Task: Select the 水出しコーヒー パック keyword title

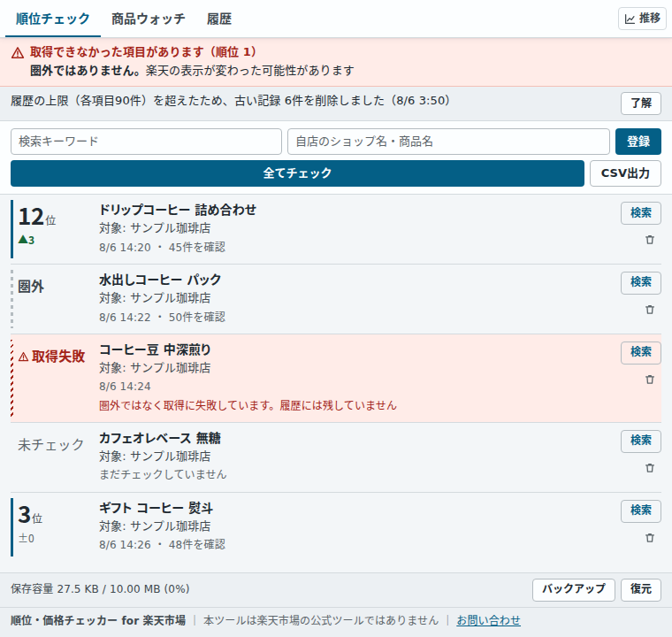Action: pos(160,280)
